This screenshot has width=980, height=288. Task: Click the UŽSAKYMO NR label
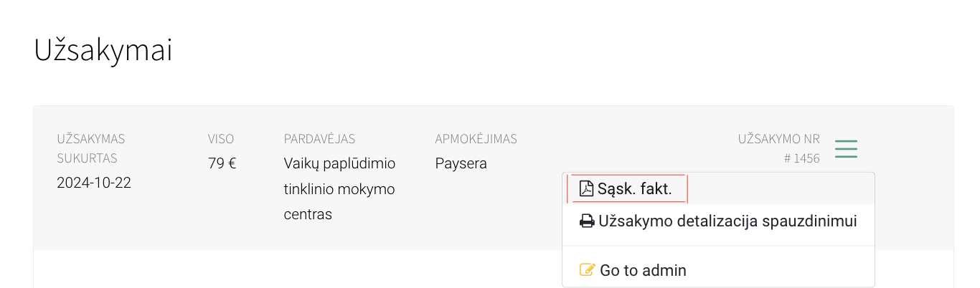tap(779, 139)
